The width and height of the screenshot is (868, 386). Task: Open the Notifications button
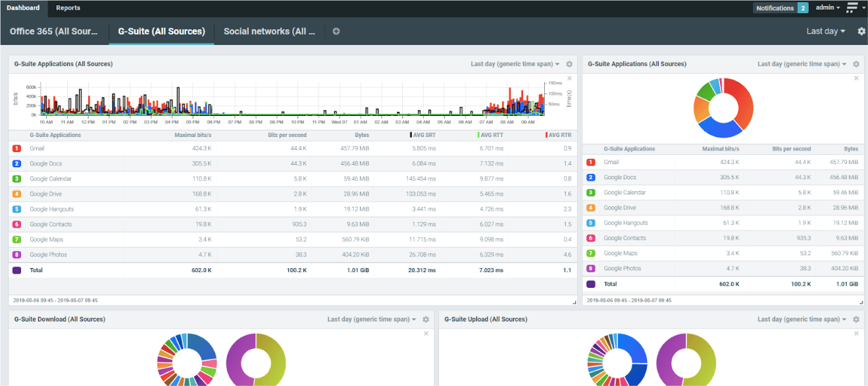pos(780,8)
